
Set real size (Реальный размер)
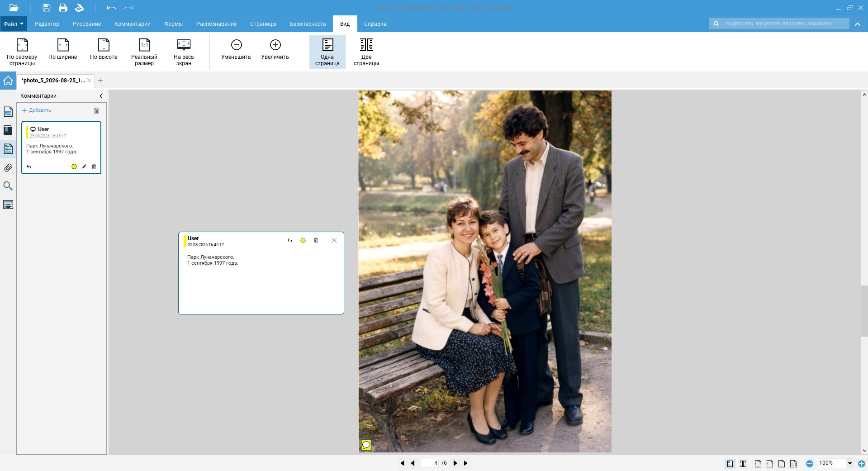tap(144, 52)
